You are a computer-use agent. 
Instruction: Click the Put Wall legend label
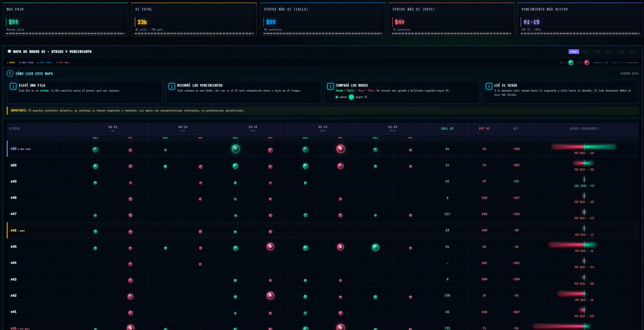coord(63,62)
